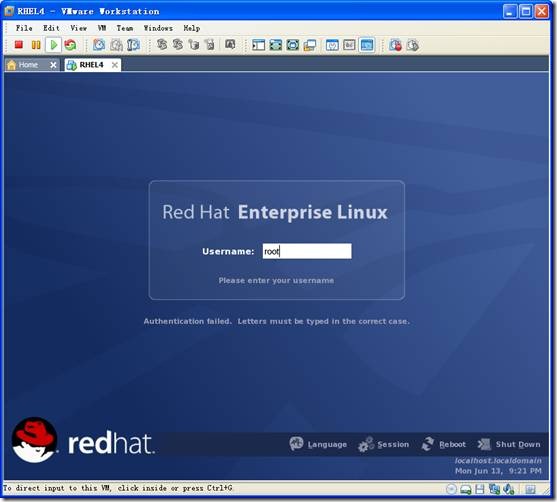The height and width of the screenshot is (502, 557).
Task: Click the status bar network adapter icon
Action: pos(494,489)
